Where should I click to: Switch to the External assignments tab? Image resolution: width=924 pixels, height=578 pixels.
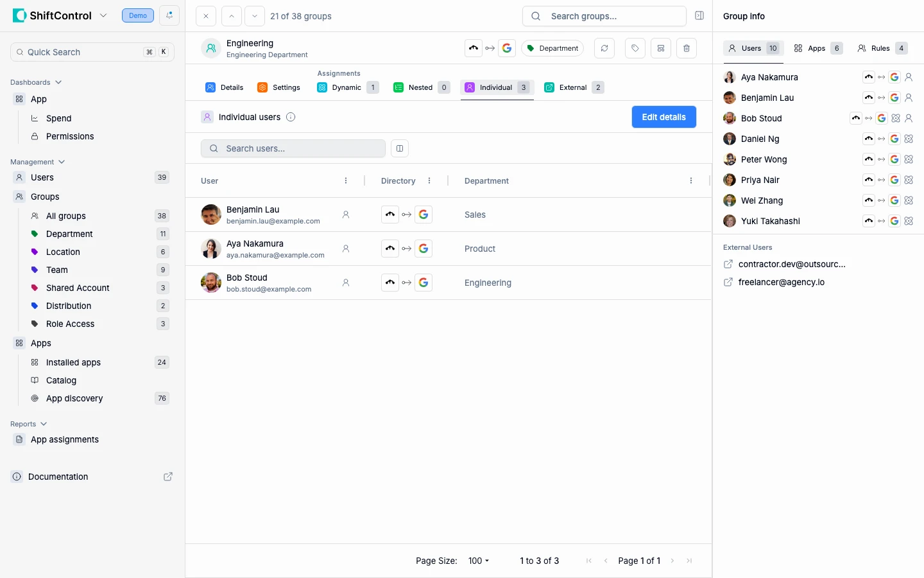(x=573, y=87)
